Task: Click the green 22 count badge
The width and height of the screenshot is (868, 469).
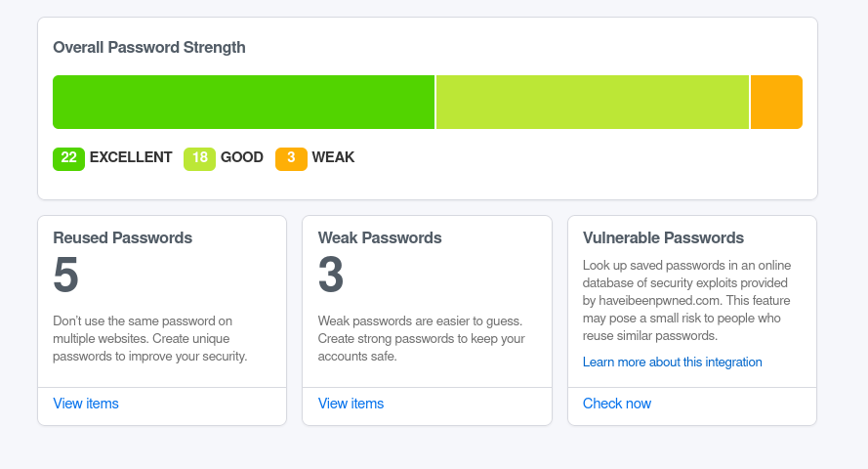Action: point(68,158)
